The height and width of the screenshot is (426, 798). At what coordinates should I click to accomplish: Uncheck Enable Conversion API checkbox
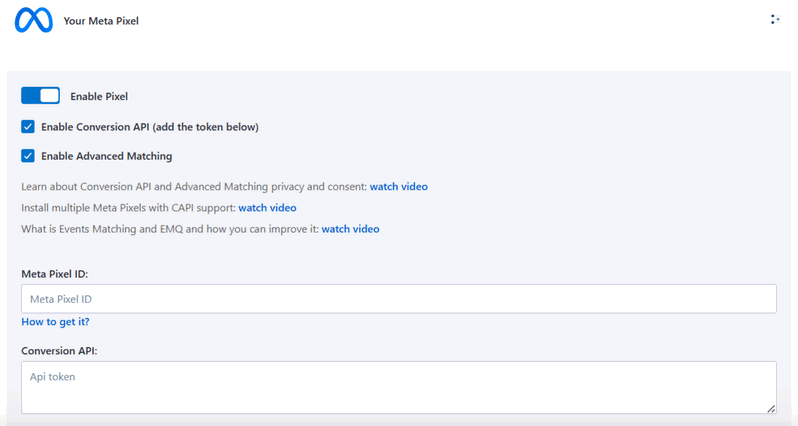[x=28, y=127]
